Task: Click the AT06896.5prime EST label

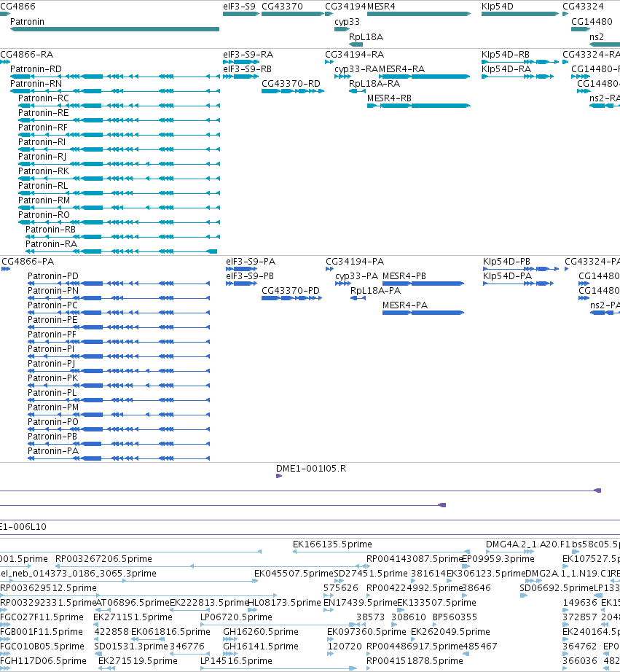Action: coord(133,603)
